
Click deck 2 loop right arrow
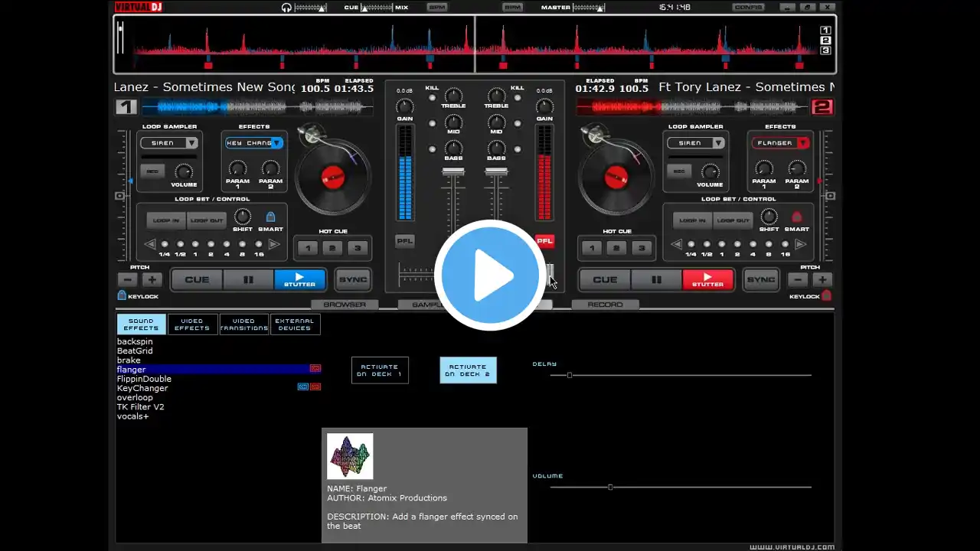click(800, 245)
